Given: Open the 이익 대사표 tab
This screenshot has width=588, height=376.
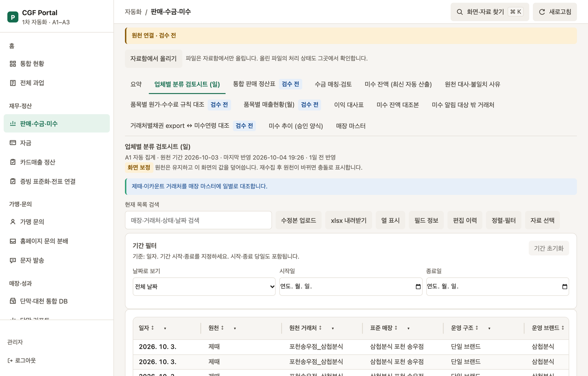Looking at the screenshot, I should pos(349,105).
